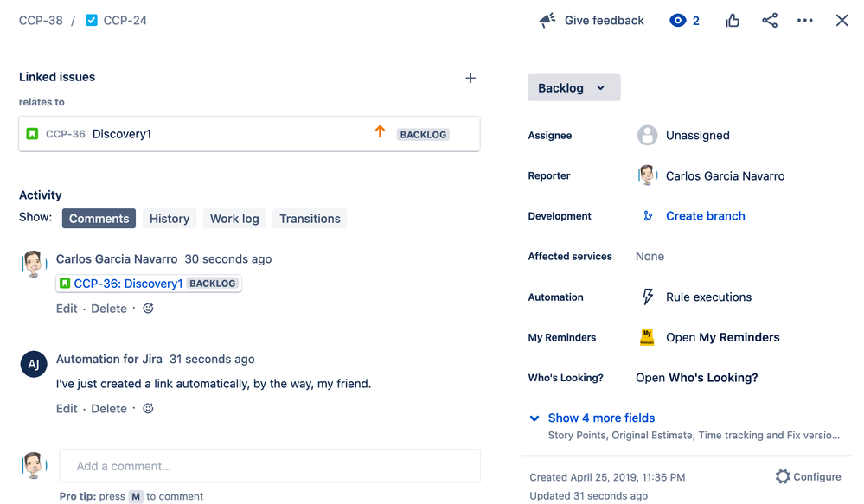Viewport: 864px width, 504px height.
Task: Click the Give feedback text
Action: [604, 21]
